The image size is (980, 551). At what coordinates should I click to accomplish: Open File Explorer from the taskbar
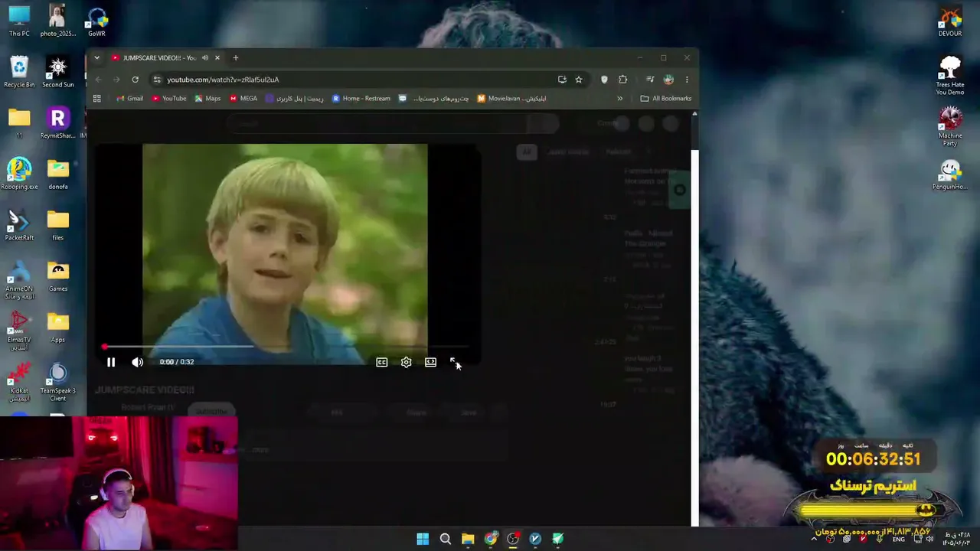(x=468, y=539)
